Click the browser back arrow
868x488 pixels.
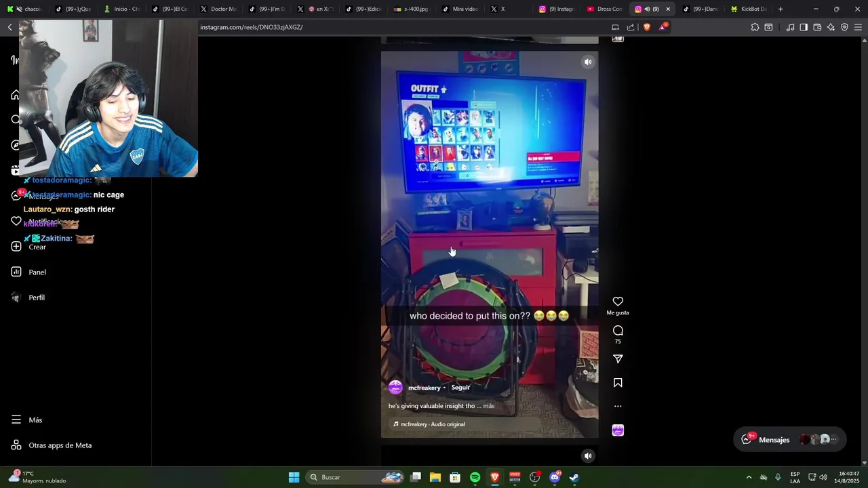9,27
